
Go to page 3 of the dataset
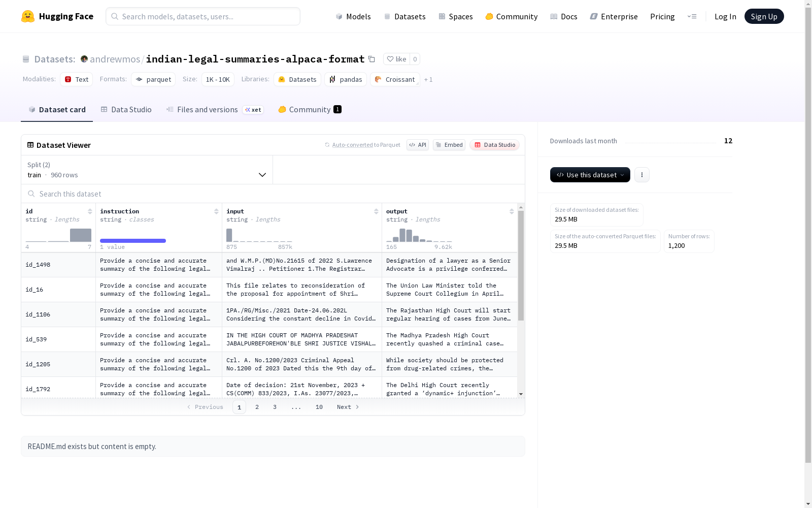pos(275,407)
